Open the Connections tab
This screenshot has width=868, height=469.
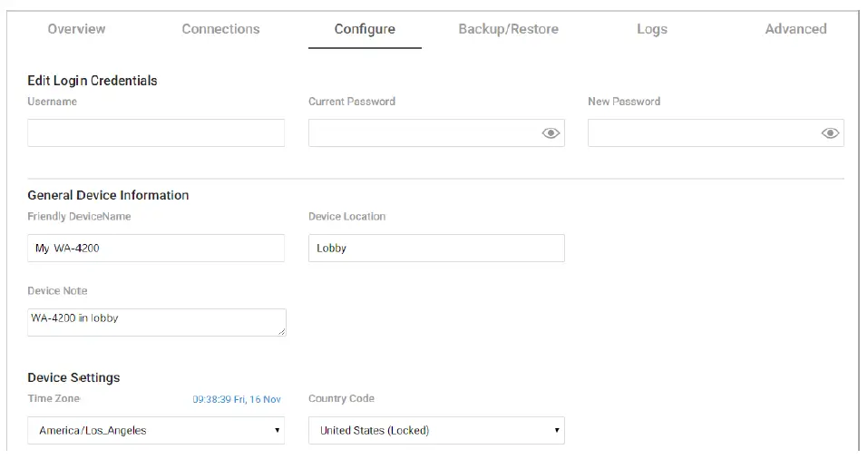click(x=220, y=29)
